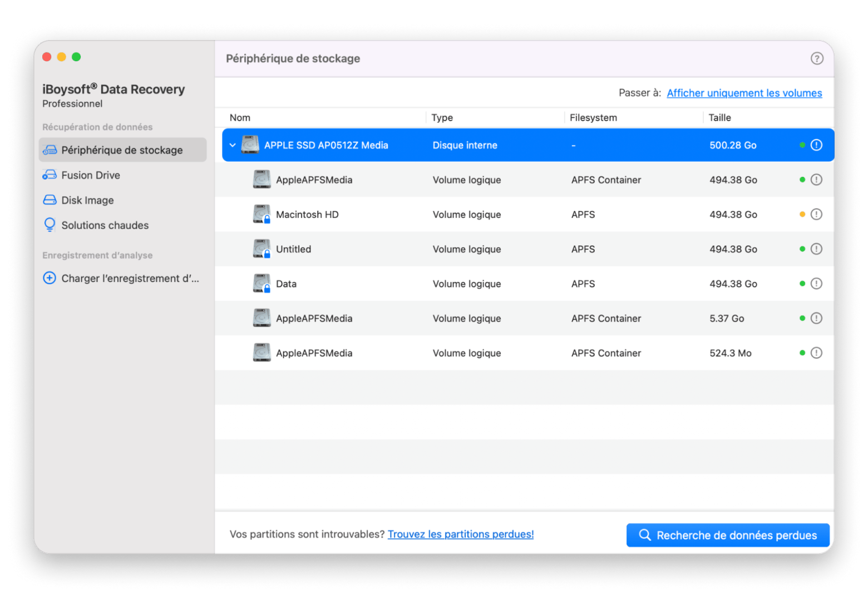Select Charger l'enregistrement d'analyse item

click(x=122, y=278)
